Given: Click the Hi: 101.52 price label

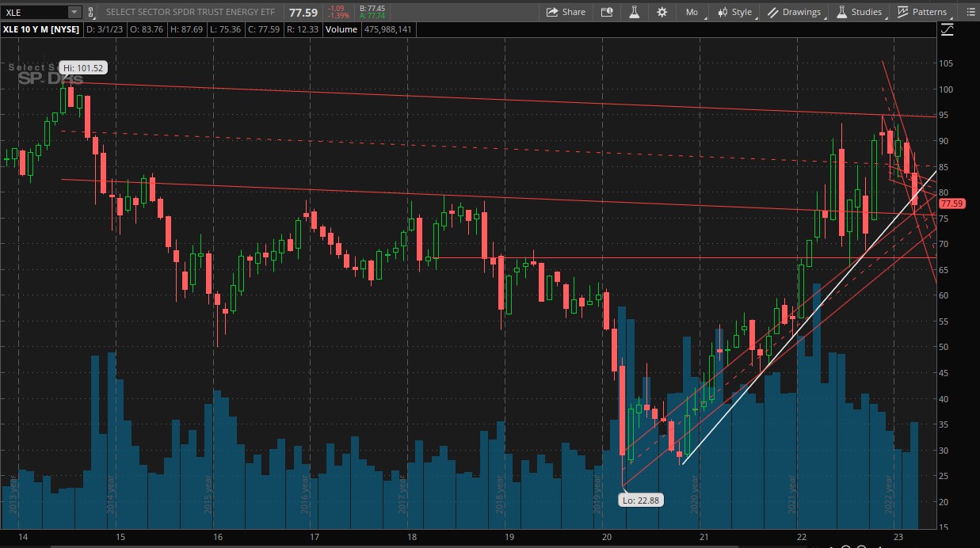Looking at the screenshot, I should coord(82,69).
